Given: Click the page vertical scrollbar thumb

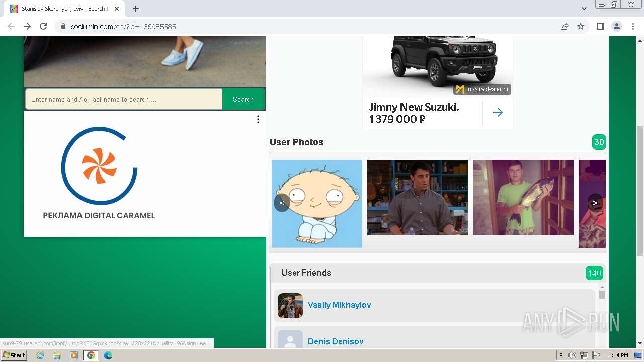Looking at the screenshot, I should pos(640,191).
